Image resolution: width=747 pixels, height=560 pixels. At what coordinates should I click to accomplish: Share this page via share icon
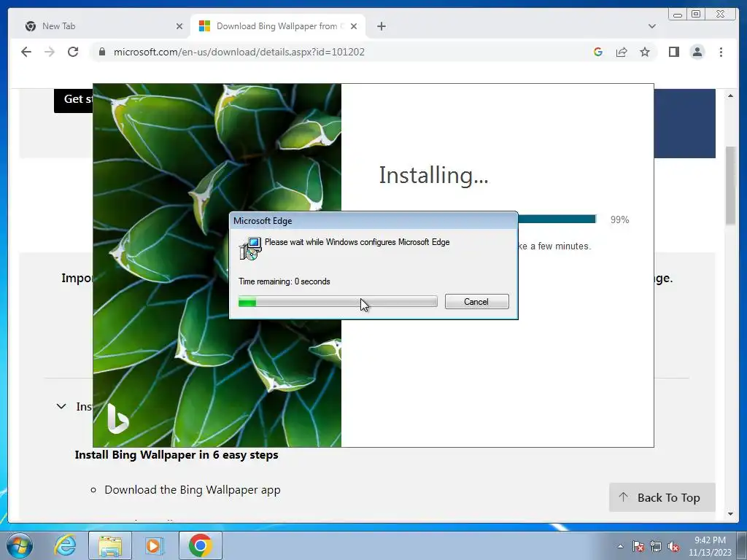(622, 52)
